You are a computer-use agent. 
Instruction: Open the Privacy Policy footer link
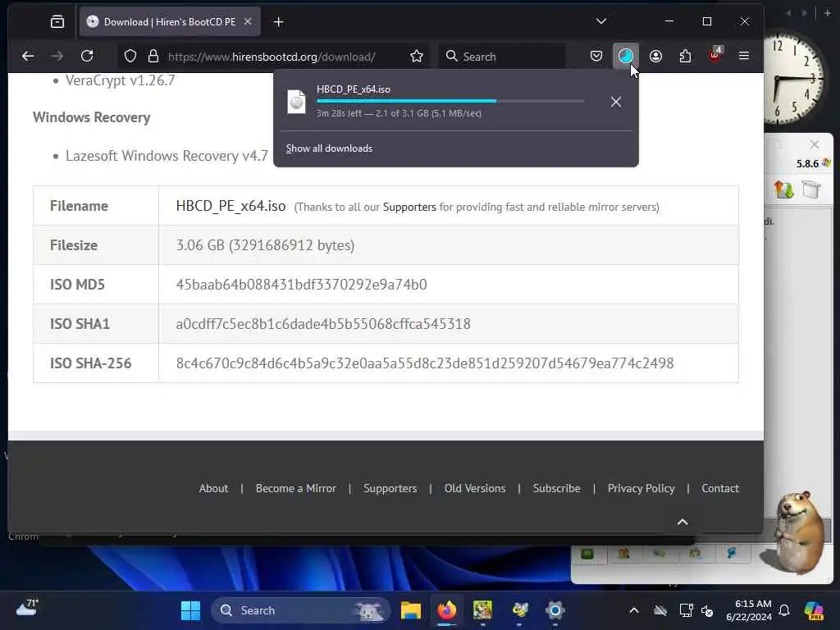(641, 488)
